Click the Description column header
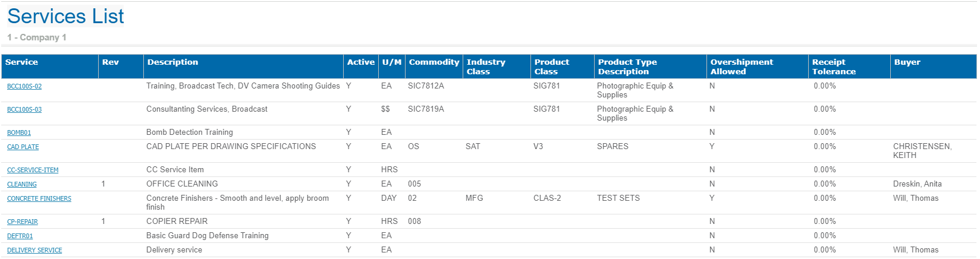 coord(172,62)
